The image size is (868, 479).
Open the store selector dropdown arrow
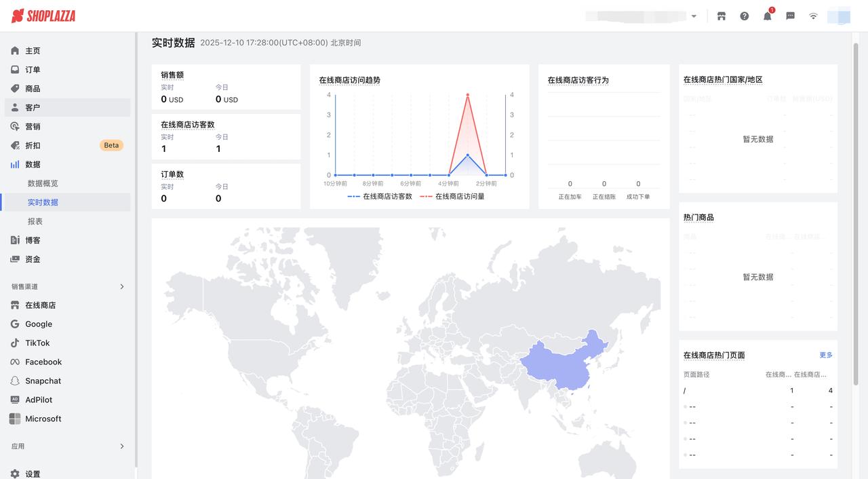point(694,16)
